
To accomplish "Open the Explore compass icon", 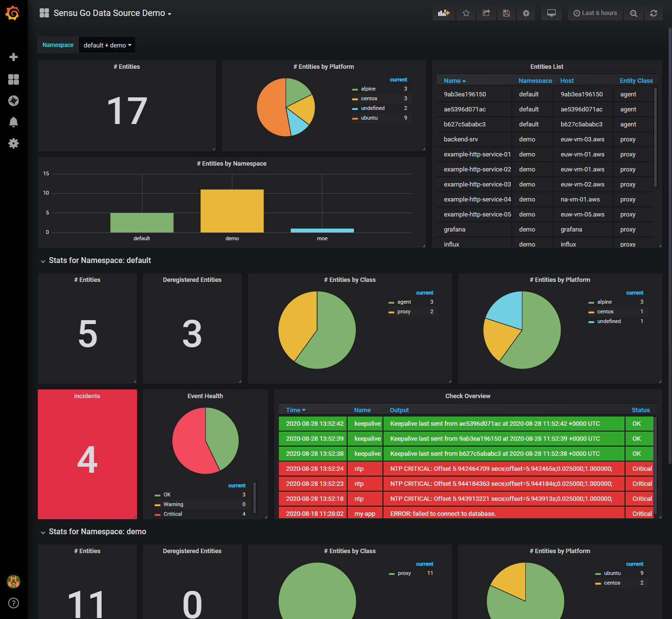I will click(x=14, y=101).
